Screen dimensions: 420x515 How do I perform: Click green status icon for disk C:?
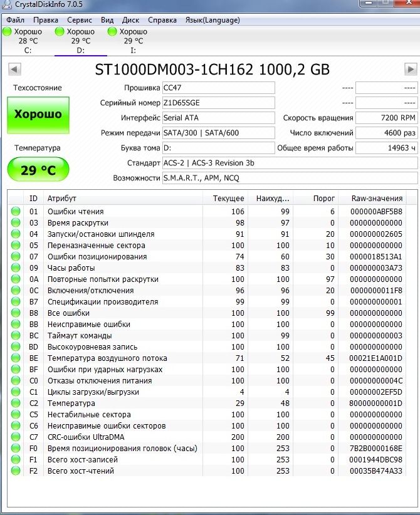pos(7,31)
